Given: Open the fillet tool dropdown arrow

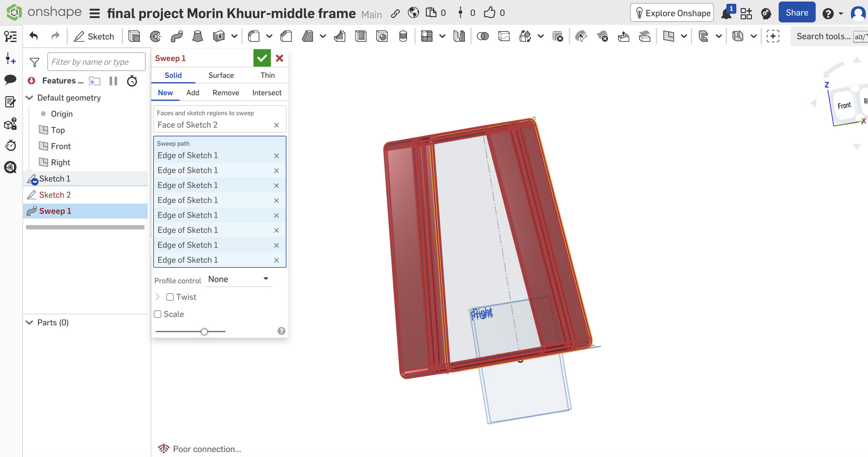Looking at the screenshot, I should 269,36.
